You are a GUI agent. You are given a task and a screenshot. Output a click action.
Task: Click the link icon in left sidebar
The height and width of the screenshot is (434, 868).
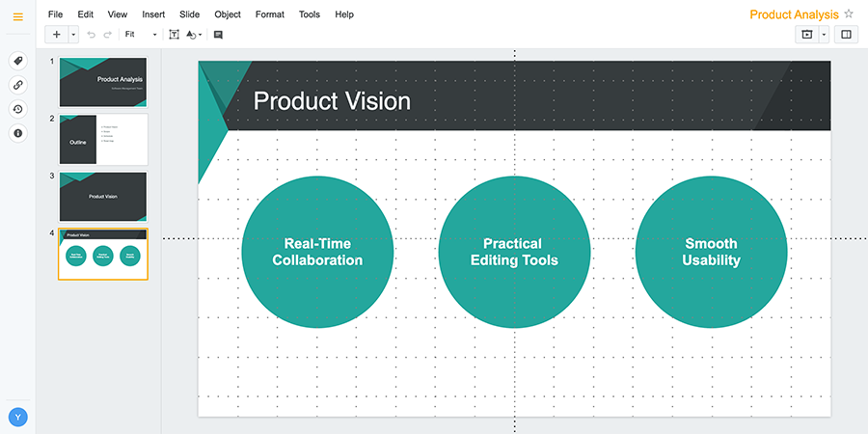(x=17, y=85)
